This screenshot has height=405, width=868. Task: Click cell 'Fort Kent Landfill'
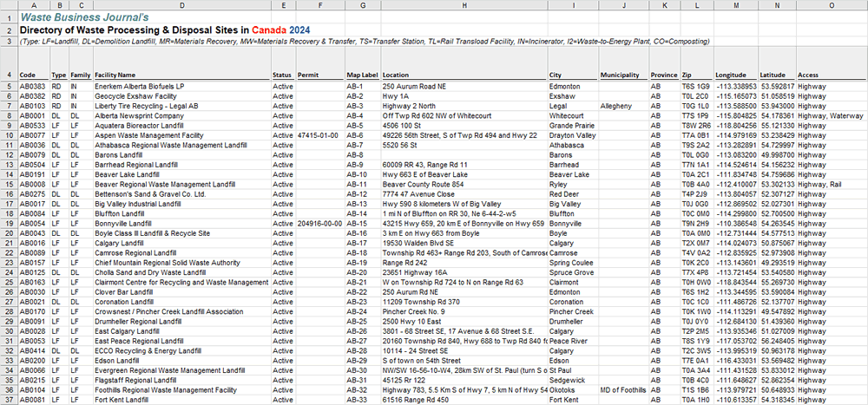pyautogui.click(x=182, y=400)
